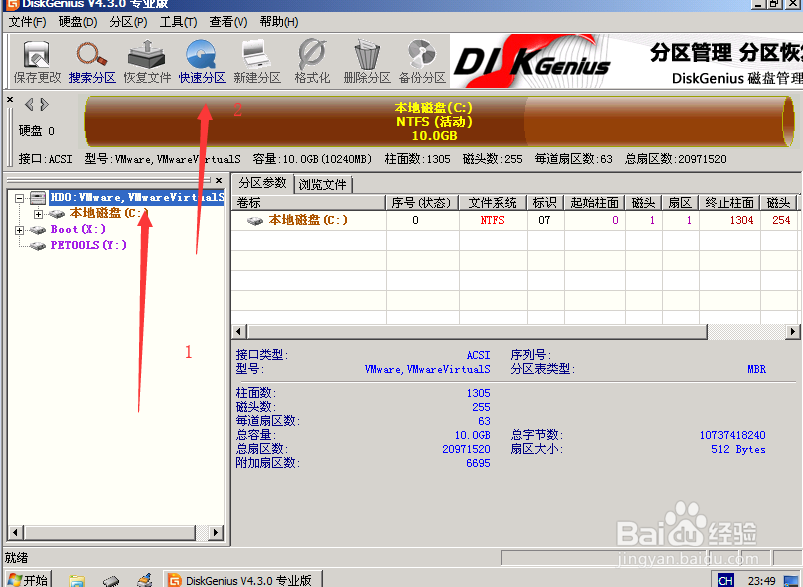
Task: Switch to the 浏览文件 tab
Action: tap(323, 184)
